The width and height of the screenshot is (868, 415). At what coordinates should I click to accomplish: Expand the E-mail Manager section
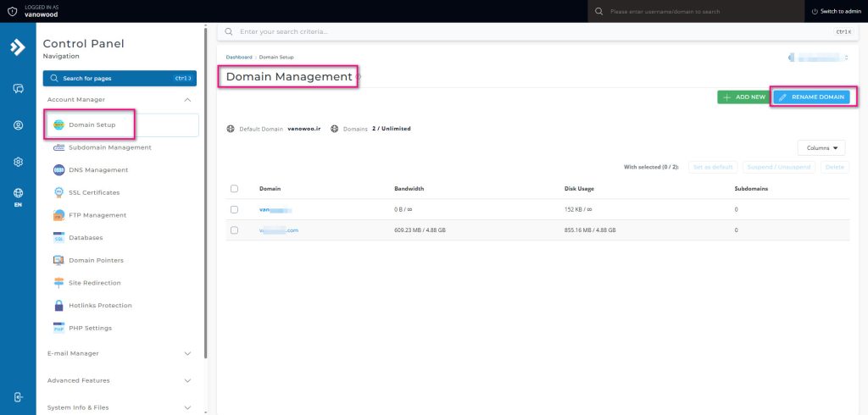point(187,353)
